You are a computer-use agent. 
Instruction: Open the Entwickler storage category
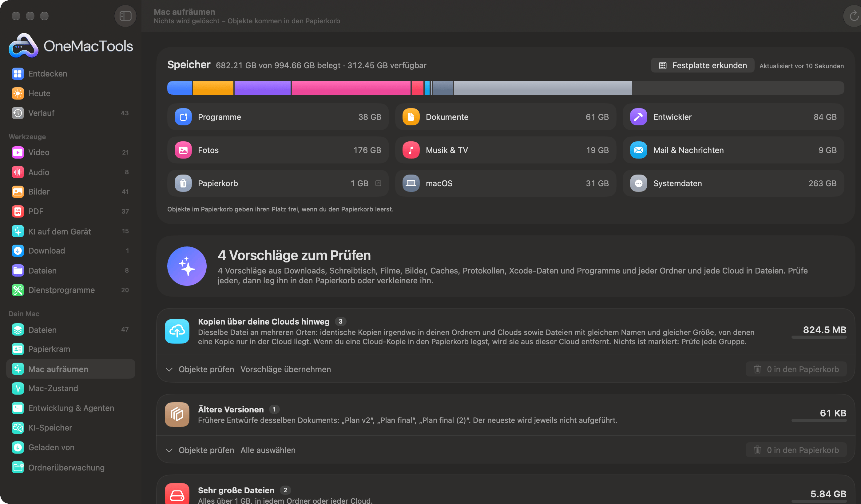pos(733,117)
